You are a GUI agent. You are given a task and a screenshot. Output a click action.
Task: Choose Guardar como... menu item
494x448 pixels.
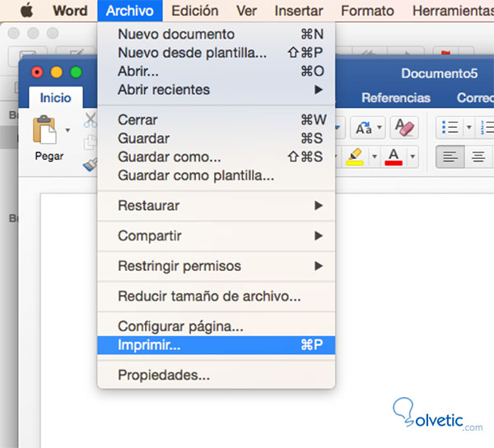pyautogui.click(x=216, y=156)
